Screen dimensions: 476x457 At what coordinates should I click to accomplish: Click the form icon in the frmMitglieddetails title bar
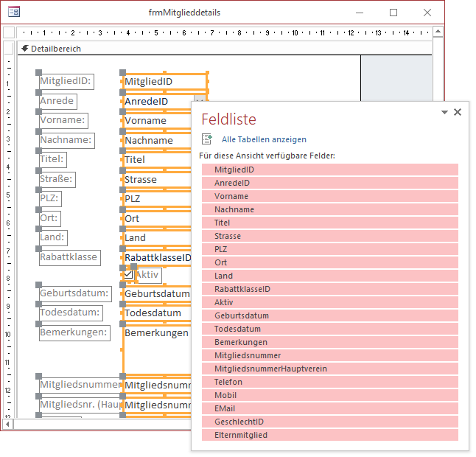coord(14,12)
